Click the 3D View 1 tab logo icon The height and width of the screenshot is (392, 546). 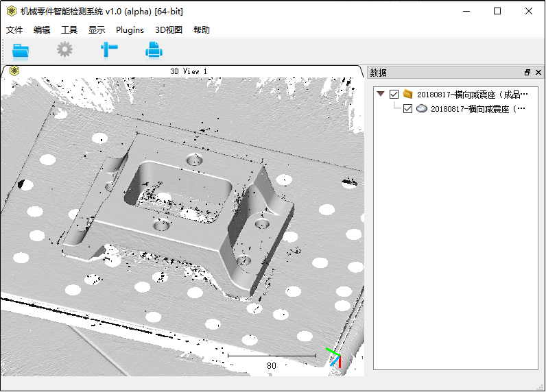(14, 71)
